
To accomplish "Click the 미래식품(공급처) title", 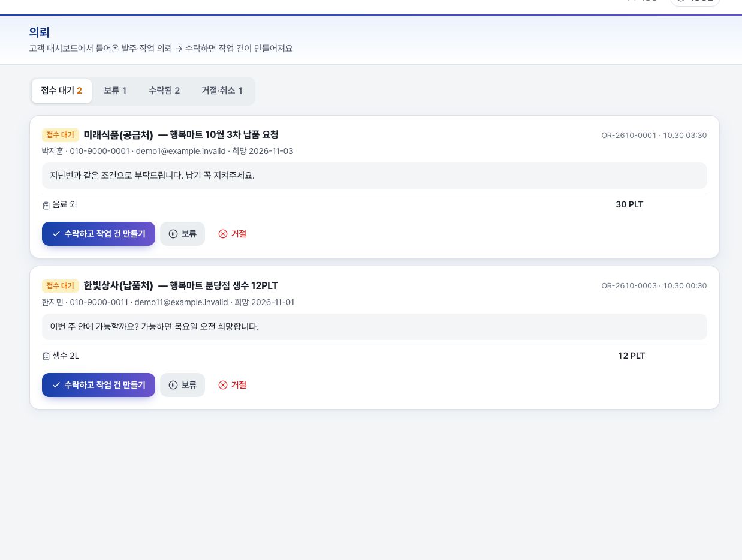I will [x=118, y=135].
